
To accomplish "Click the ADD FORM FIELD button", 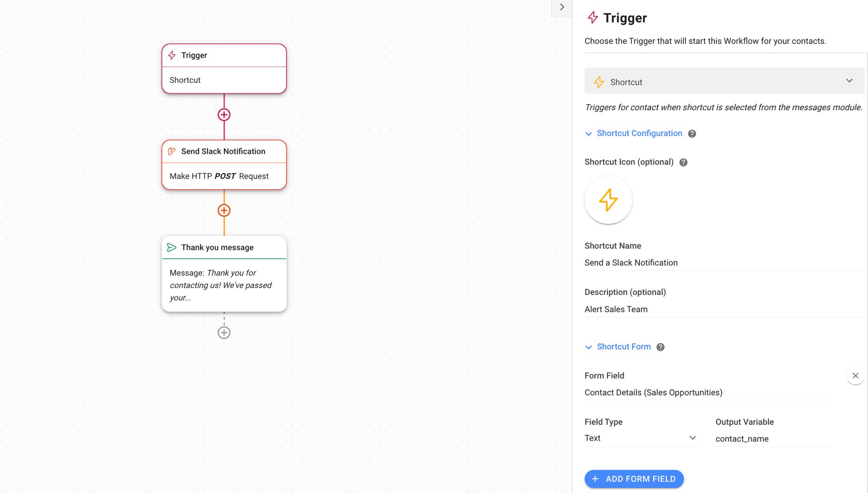I will click(x=635, y=479).
